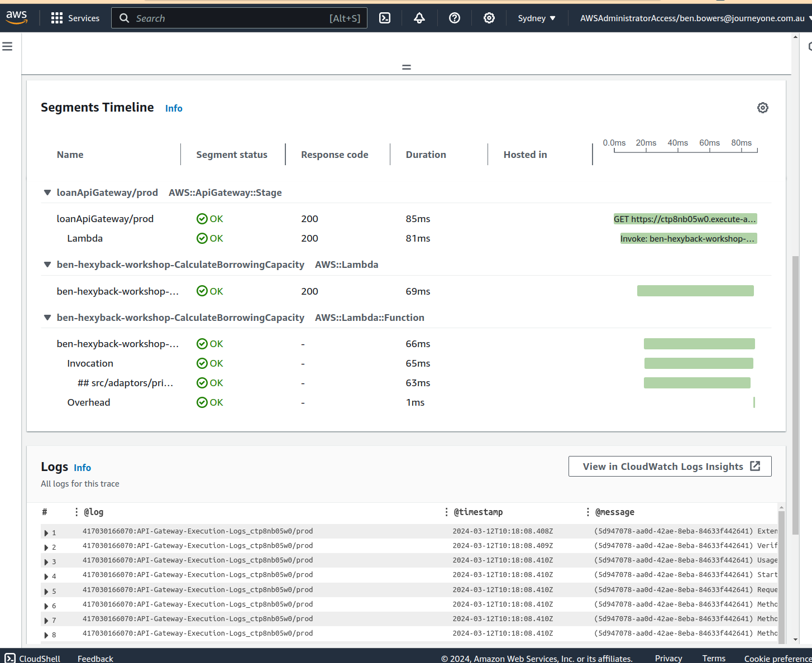The image size is (812, 663).
Task: Click the Services menu label
Action: (x=84, y=18)
